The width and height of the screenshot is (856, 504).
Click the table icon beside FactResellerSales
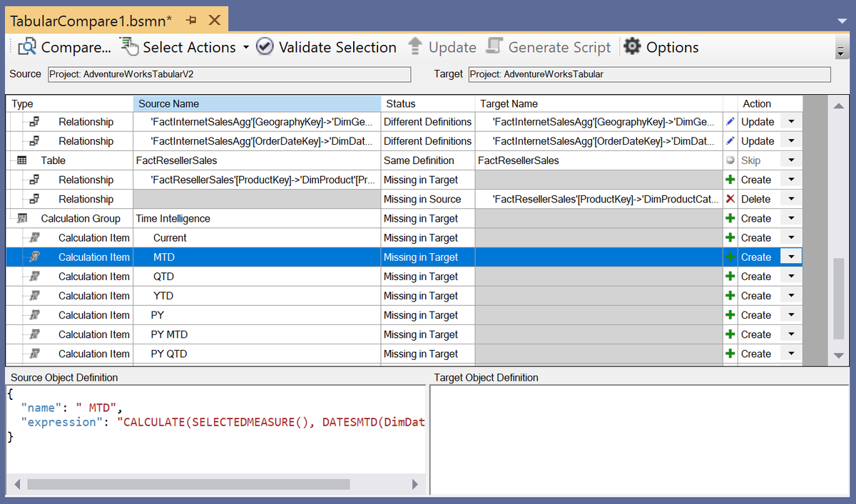tap(21, 160)
